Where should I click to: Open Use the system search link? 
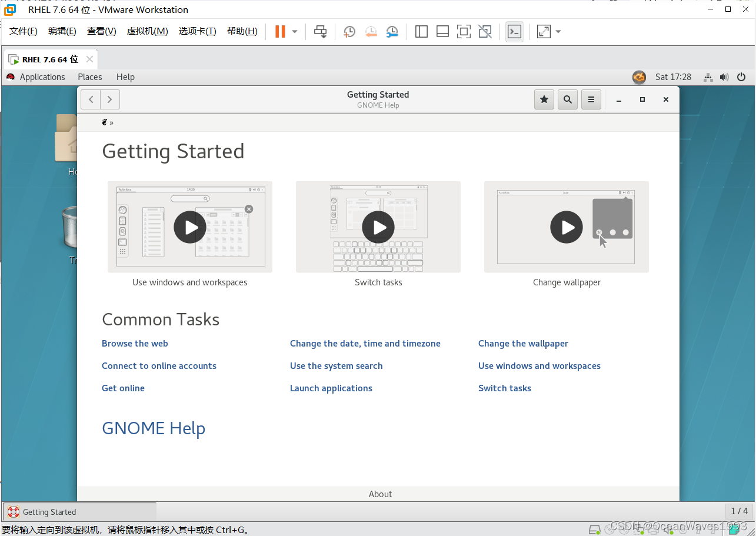tap(337, 366)
